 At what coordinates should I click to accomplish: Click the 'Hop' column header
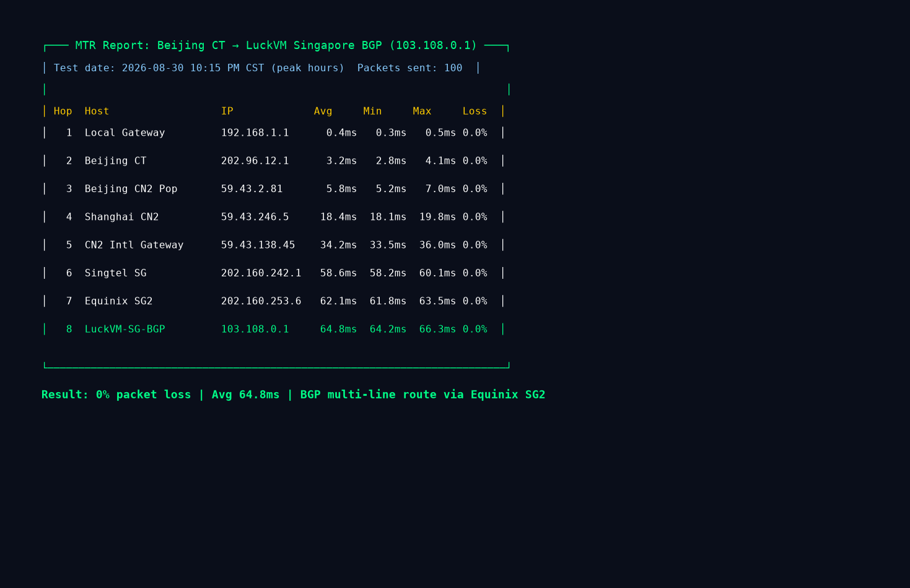[63, 112]
